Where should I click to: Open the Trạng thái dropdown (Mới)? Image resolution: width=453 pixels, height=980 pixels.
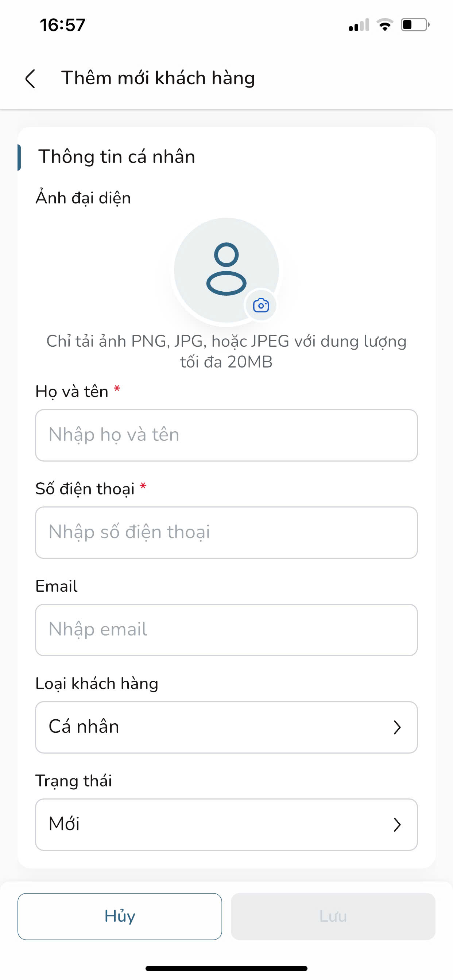tap(226, 825)
